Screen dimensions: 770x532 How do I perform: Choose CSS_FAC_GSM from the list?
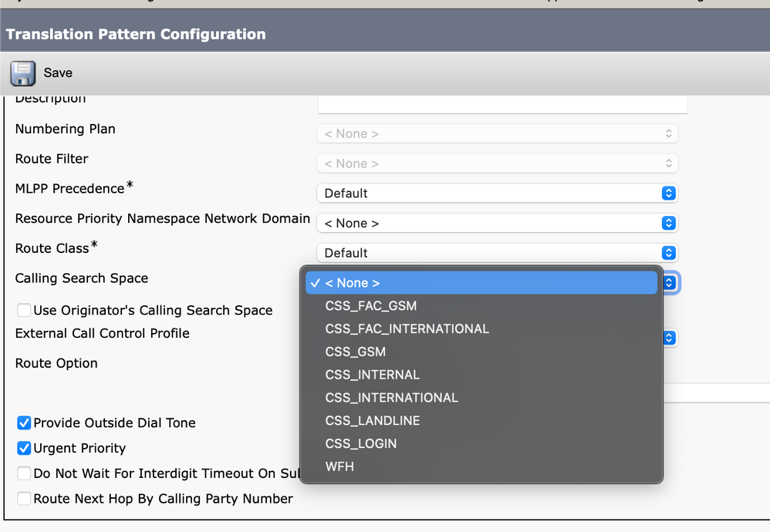481,306
